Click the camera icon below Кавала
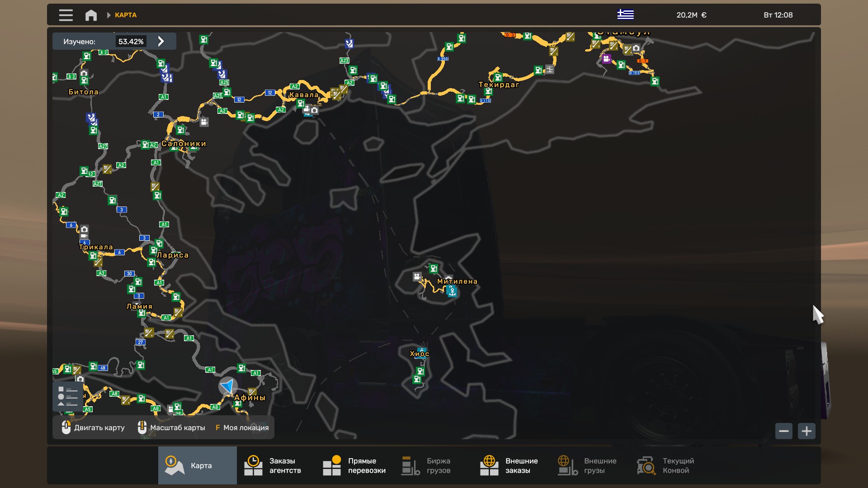This screenshot has width=868, height=488. pos(315,110)
